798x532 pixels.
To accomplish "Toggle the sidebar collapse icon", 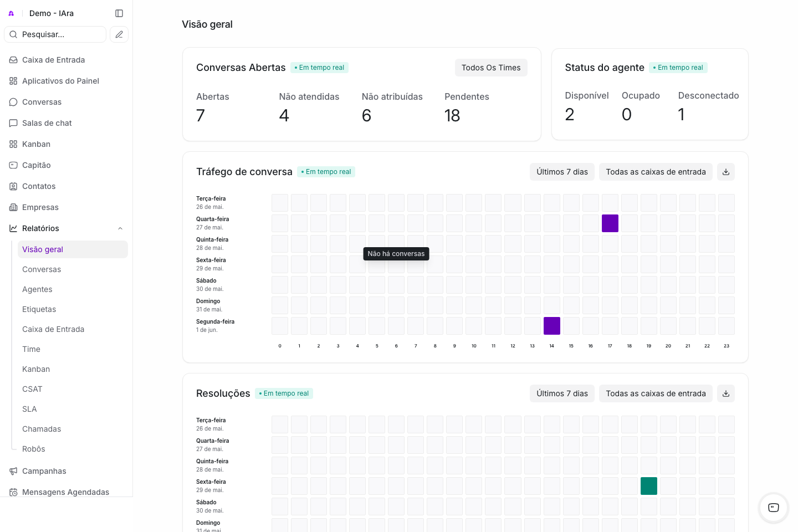I will point(119,13).
